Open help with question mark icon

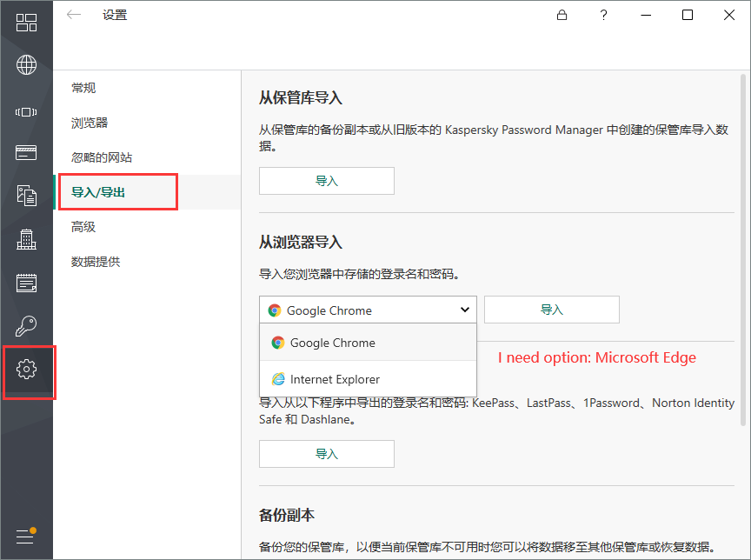click(x=603, y=15)
